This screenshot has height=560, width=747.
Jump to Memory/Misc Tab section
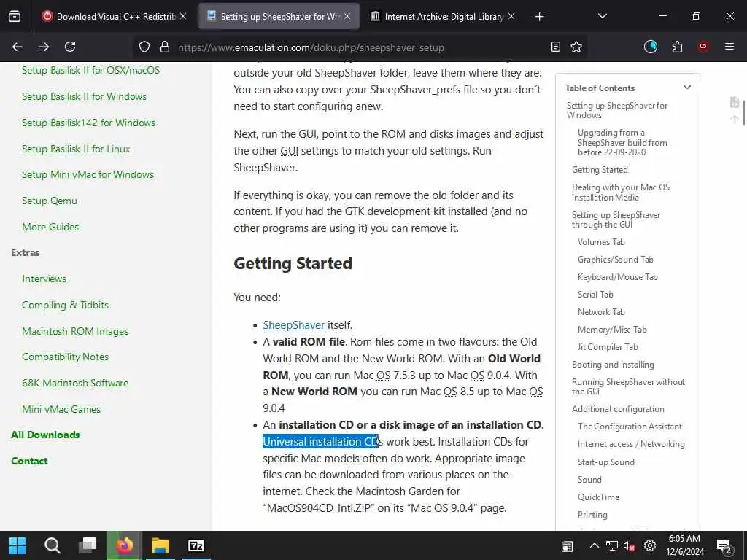click(612, 330)
